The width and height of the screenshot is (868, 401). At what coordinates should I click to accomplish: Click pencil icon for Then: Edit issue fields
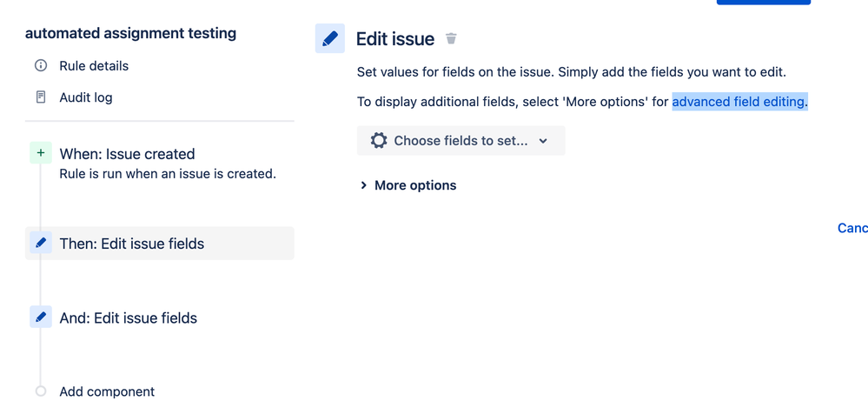[41, 243]
